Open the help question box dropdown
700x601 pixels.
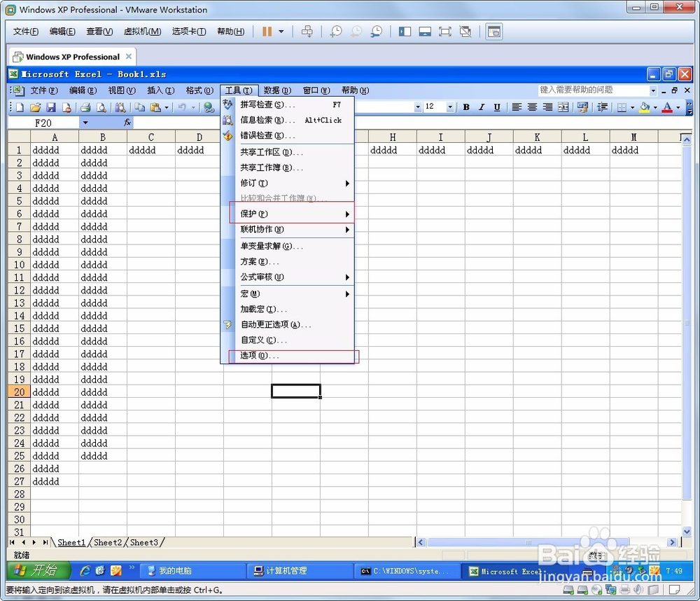coord(654,90)
